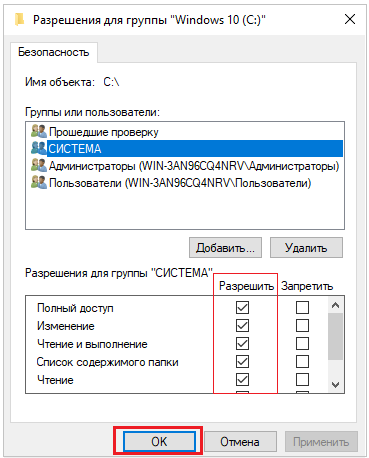Click the Добавить... button
The width and height of the screenshot is (369, 458).
coord(225,248)
